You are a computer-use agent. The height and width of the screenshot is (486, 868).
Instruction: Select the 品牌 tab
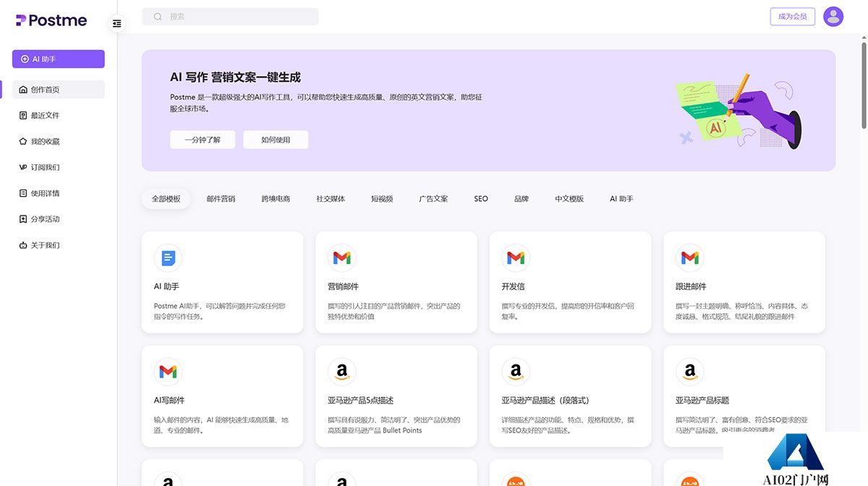(x=522, y=199)
